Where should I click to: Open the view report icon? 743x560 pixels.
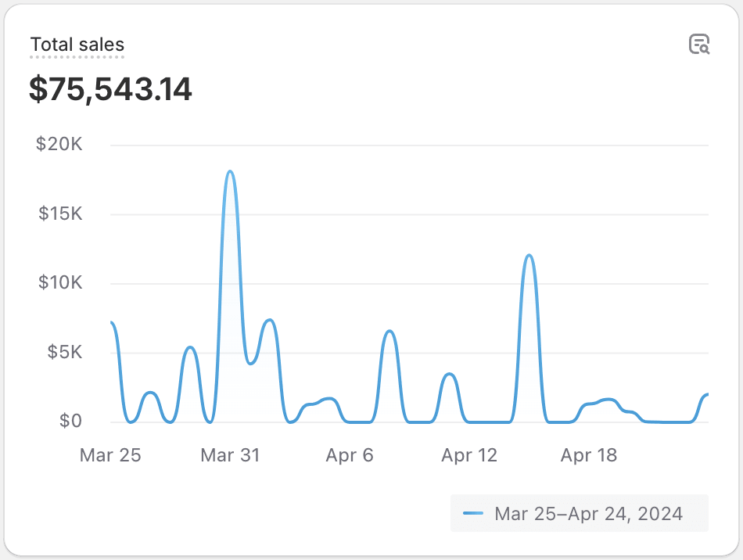click(x=698, y=45)
